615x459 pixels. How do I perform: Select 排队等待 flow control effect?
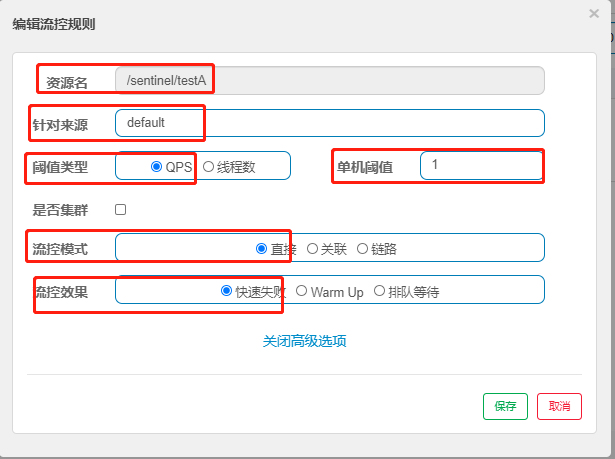(x=379, y=291)
